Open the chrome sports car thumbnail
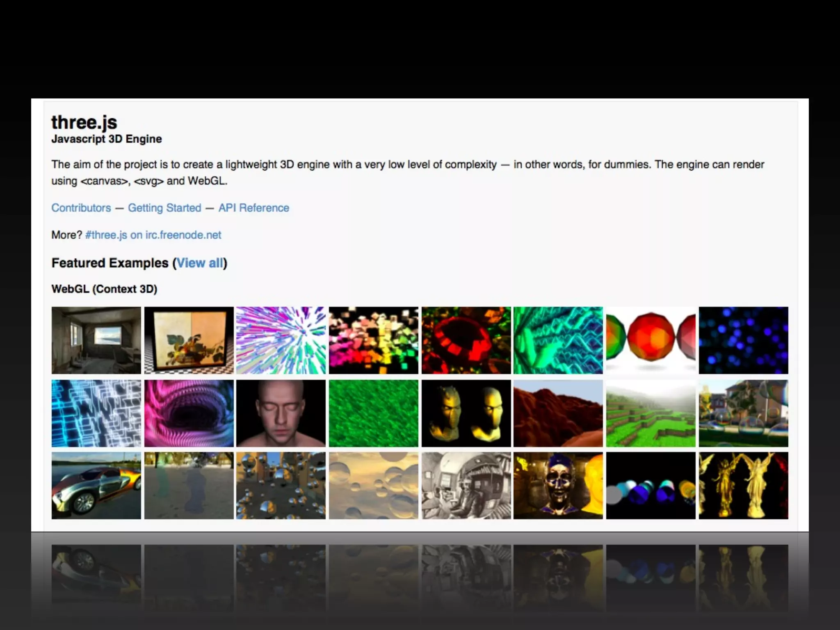840x630 pixels. coord(96,486)
